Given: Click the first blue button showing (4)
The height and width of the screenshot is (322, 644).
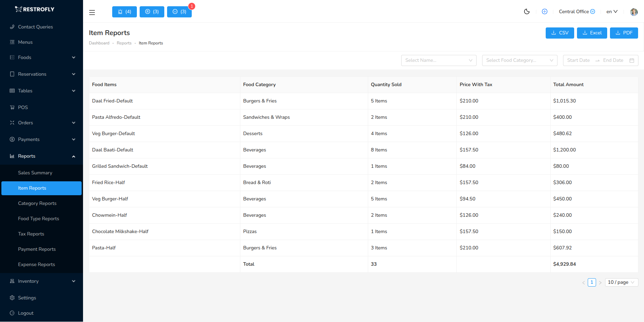Looking at the screenshot, I should click(x=124, y=12).
